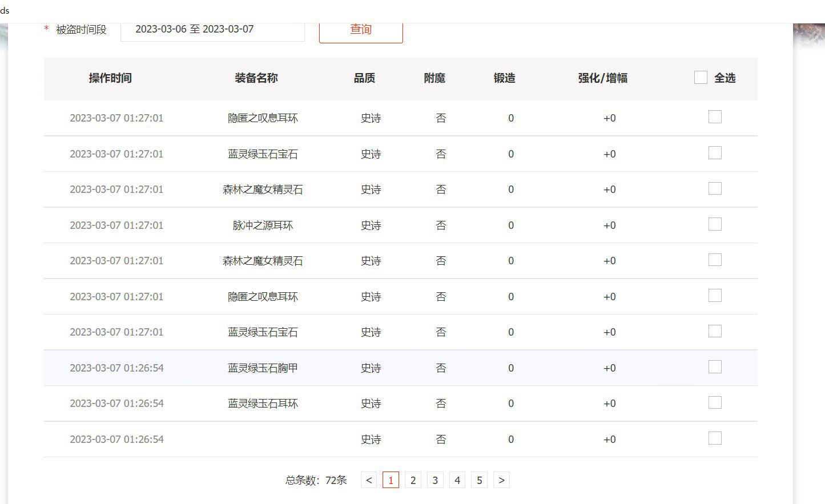Select page 1 in pagination
This screenshot has height=504, width=825.
coord(391,480)
